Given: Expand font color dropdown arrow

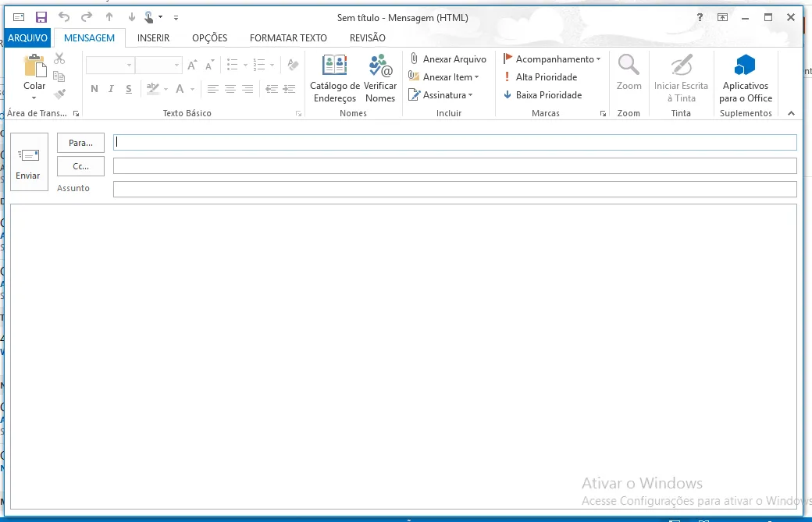Looking at the screenshot, I should (x=192, y=89).
